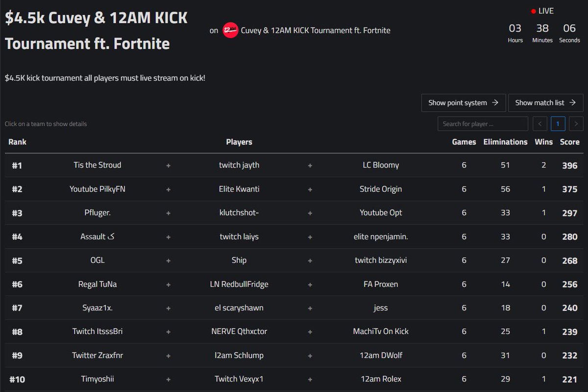Select player 12am Rolex
588x392 pixels.
pos(381,379)
